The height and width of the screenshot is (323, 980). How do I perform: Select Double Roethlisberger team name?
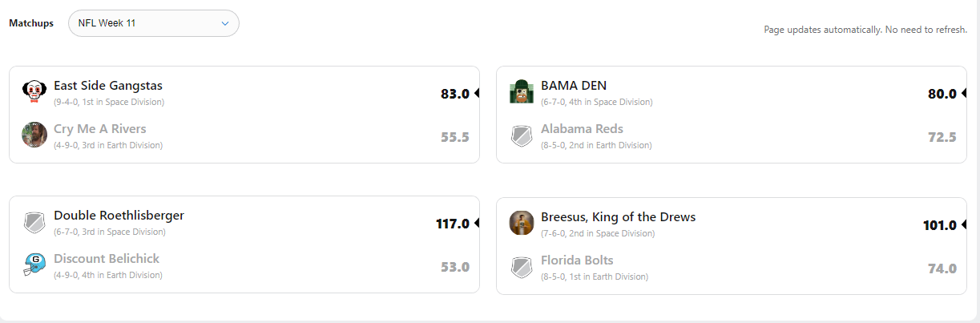119,216
